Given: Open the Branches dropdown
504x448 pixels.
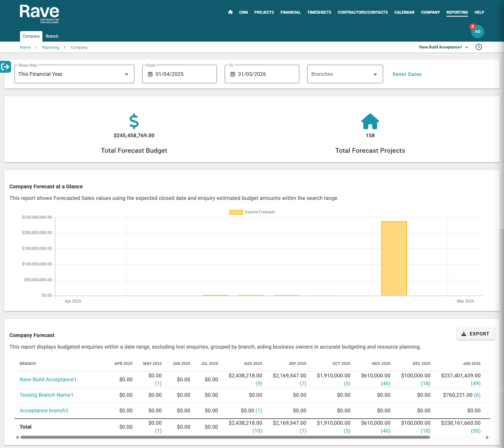Looking at the screenshot, I should pos(345,74).
